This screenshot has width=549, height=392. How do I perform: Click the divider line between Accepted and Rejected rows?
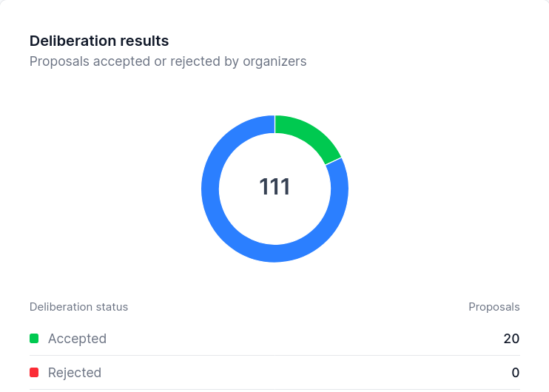pyautogui.click(x=274, y=355)
